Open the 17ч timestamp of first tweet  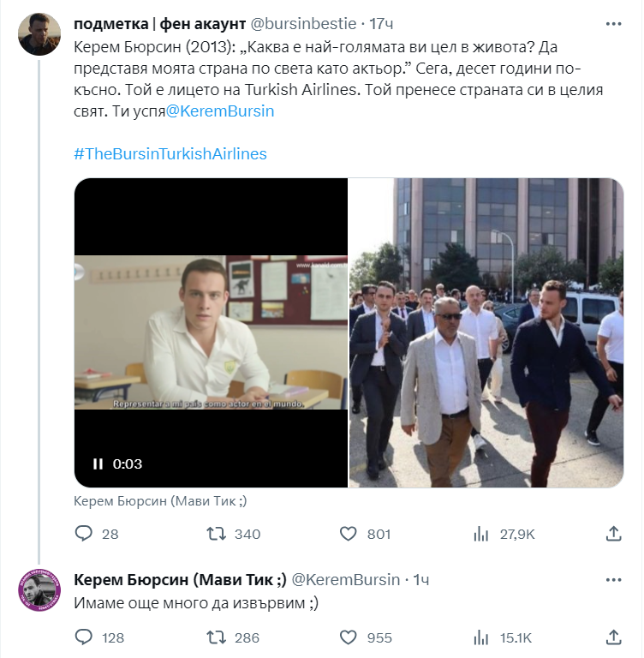click(382, 22)
